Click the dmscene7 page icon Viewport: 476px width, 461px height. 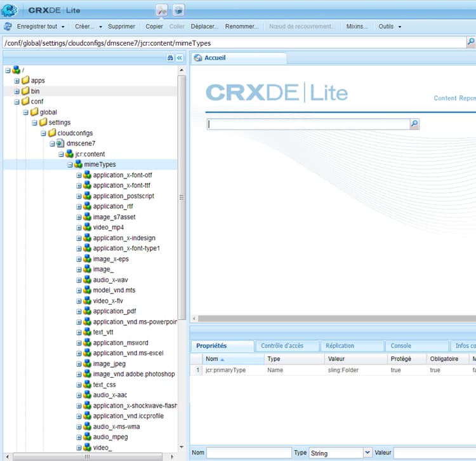coord(61,144)
